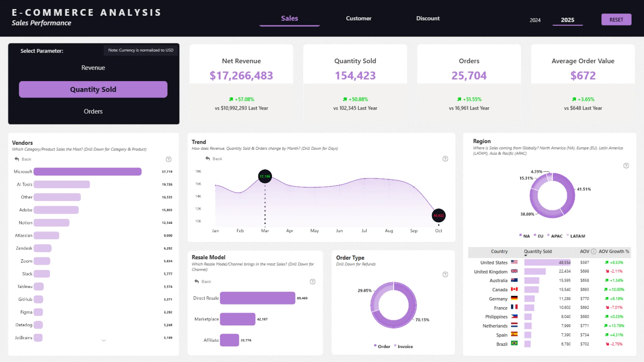Switch year filter to 2024
This screenshot has height=362, width=644.
coord(535,20)
